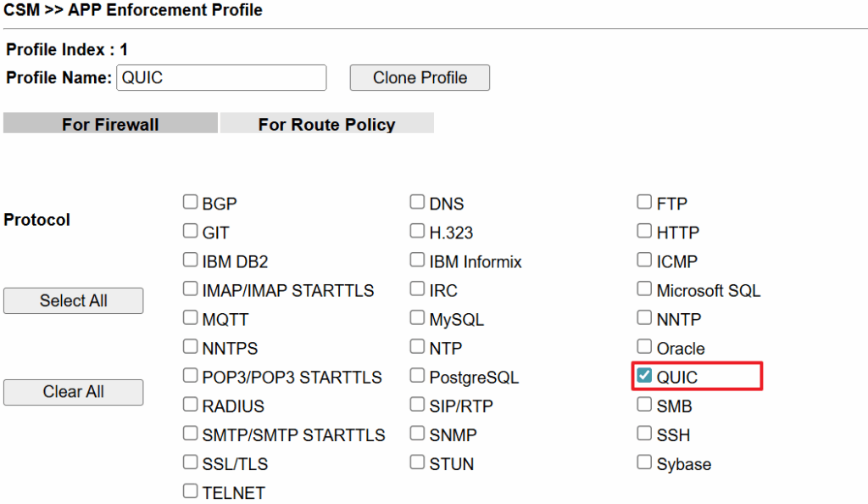The width and height of the screenshot is (868, 504).
Task: Switch to the For Route Policy tab
Action: 326,124
